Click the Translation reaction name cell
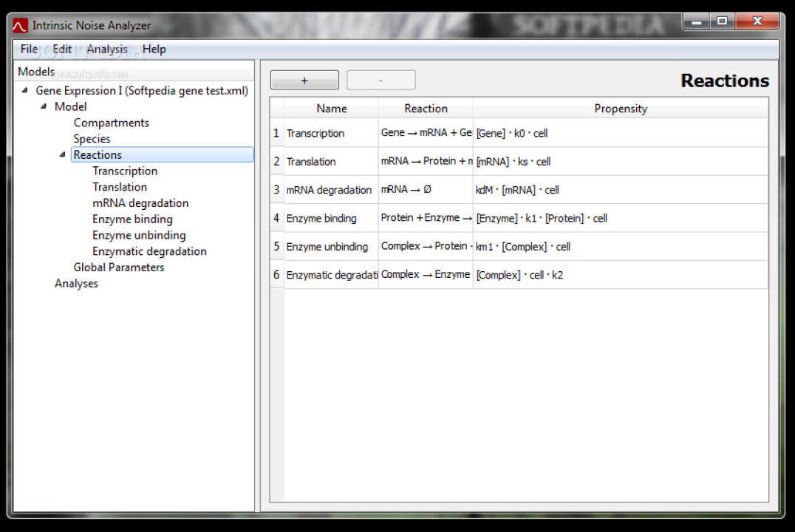795x532 pixels. (x=330, y=162)
